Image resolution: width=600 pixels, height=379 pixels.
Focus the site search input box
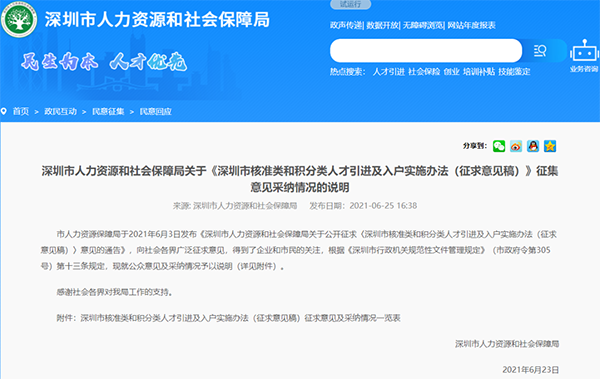point(426,51)
